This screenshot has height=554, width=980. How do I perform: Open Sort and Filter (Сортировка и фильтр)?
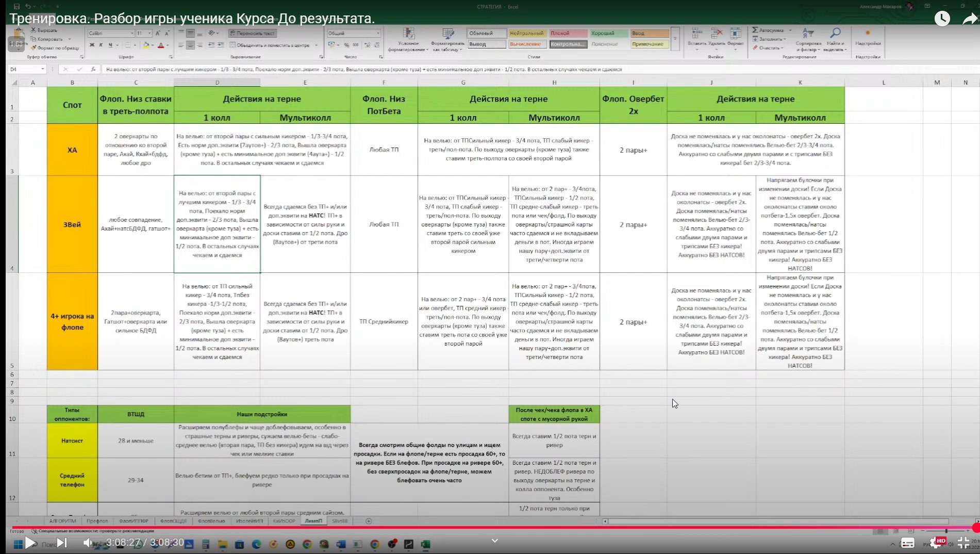(x=808, y=40)
